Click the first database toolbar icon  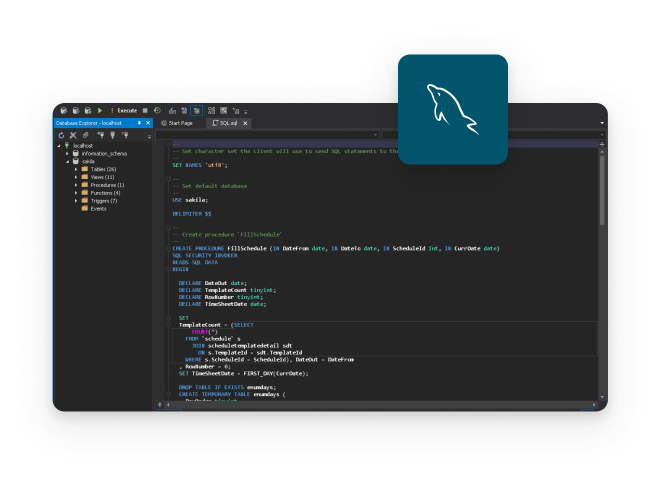[62, 110]
